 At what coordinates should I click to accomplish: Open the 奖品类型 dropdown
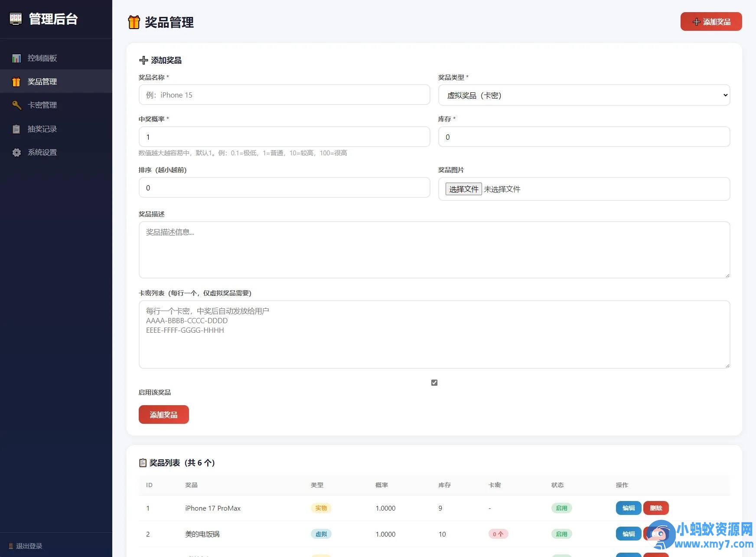click(x=584, y=95)
